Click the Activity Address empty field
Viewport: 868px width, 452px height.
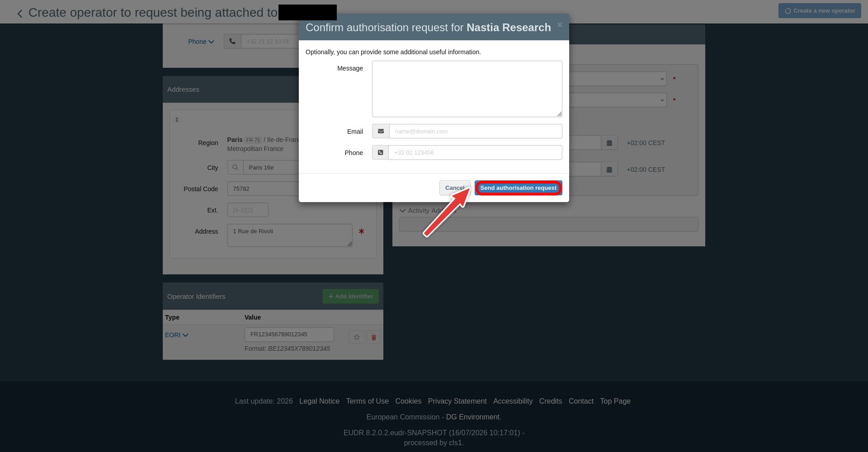click(x=548, y=224)
